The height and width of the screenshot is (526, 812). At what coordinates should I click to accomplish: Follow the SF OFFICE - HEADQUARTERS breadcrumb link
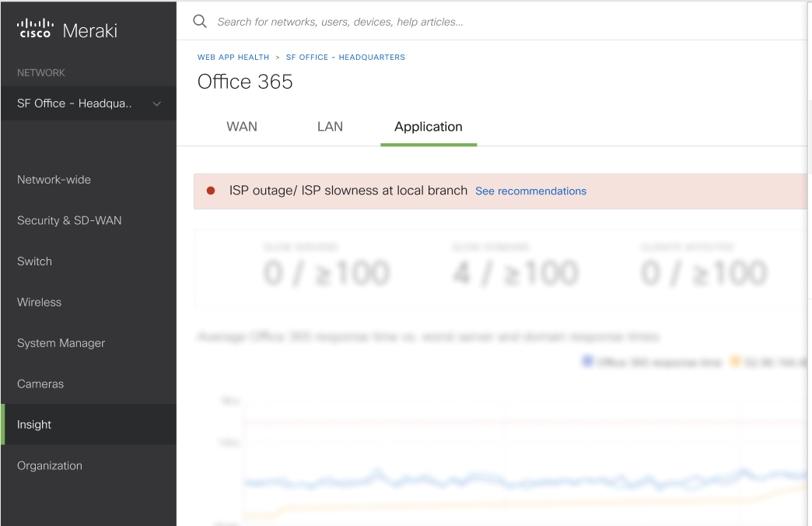tap(345, 57)
